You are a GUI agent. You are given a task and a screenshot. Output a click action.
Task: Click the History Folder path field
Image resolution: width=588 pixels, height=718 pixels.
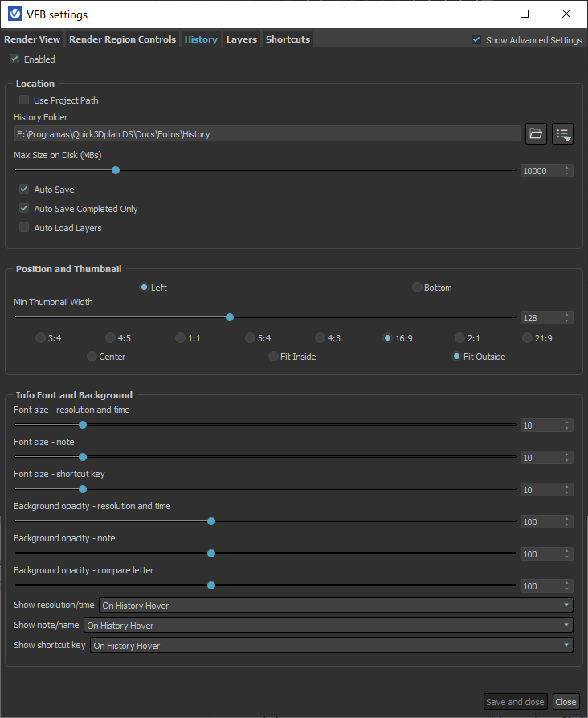(x=267, y=133)
